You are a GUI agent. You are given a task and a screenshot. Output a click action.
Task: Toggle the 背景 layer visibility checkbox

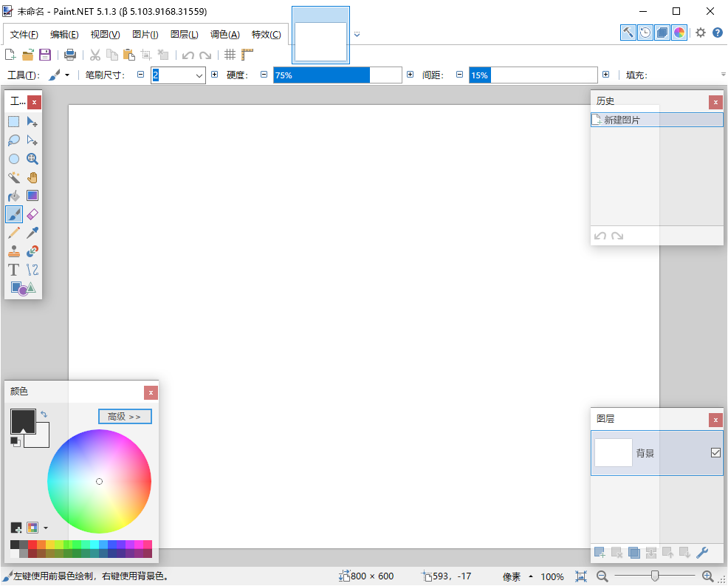pyautogui.click(x=715, y=452)
